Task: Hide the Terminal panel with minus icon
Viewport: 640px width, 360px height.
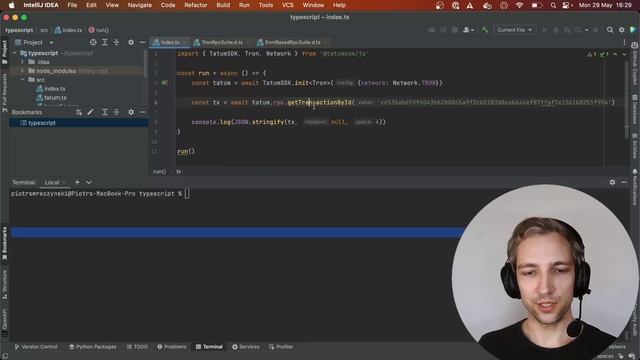Action: pos(624,182)
